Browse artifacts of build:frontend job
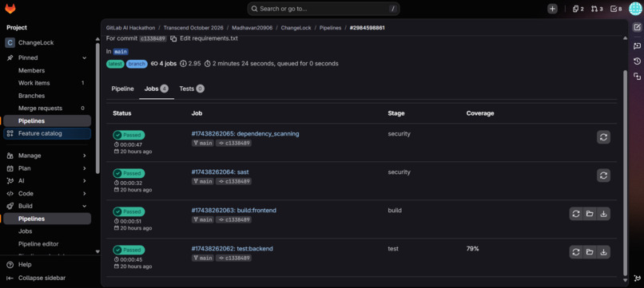644x288 pixels. pos(590,214)
